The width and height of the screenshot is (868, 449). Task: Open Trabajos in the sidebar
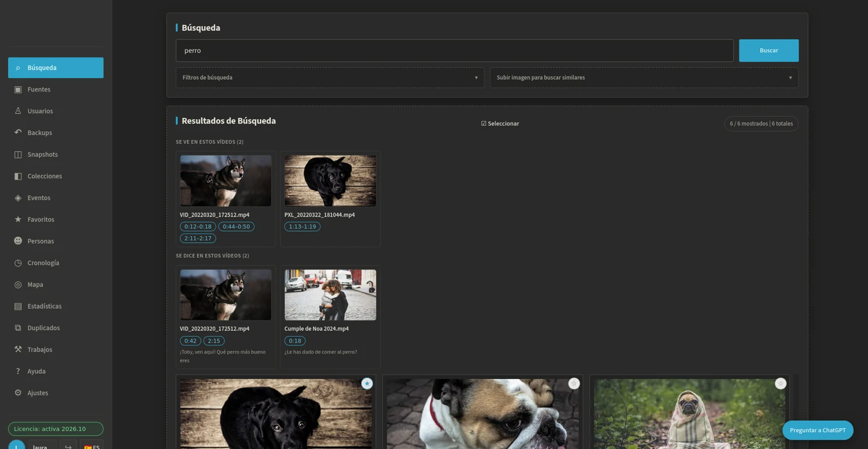55,350
